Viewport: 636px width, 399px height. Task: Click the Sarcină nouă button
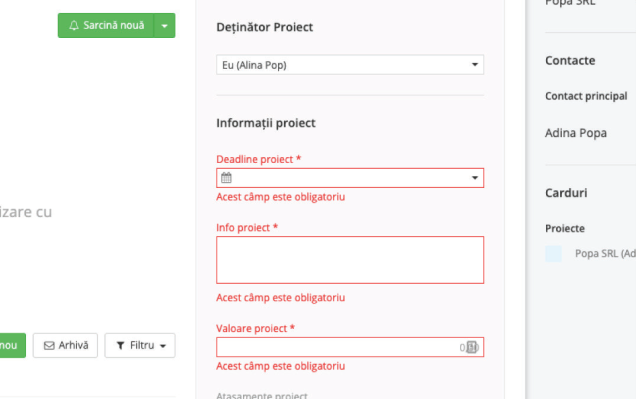(106, 26)
